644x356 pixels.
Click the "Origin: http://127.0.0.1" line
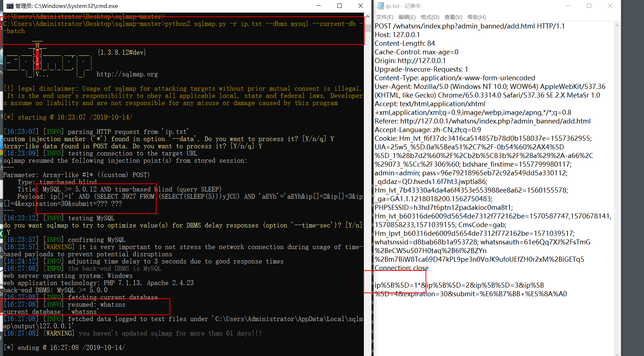tap(410, 60)
